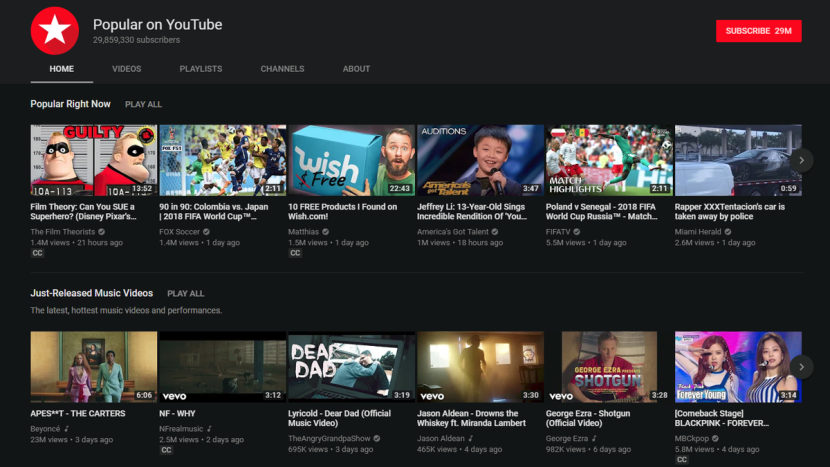Visit America's Got Talent channel link

452,232
